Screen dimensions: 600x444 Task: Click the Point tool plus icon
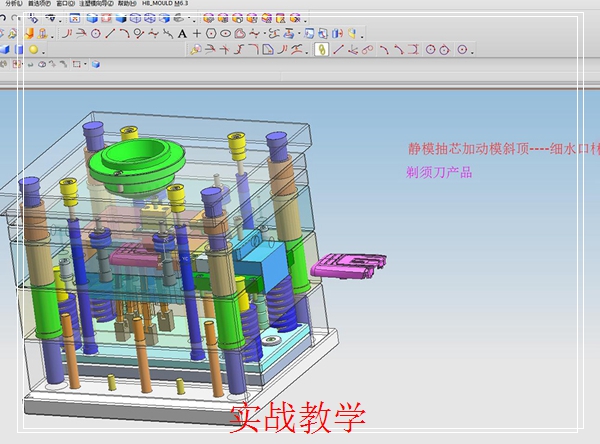[x=197, y=33]
